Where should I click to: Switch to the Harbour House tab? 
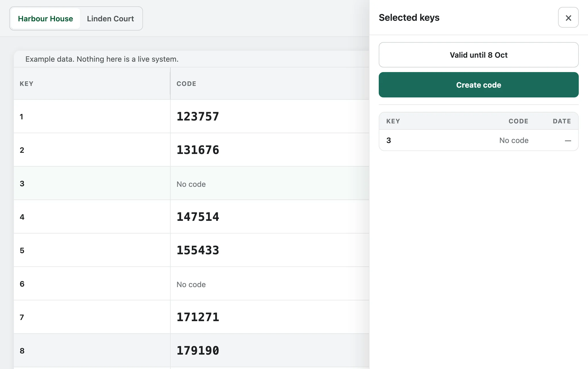(x=46, y=19)
